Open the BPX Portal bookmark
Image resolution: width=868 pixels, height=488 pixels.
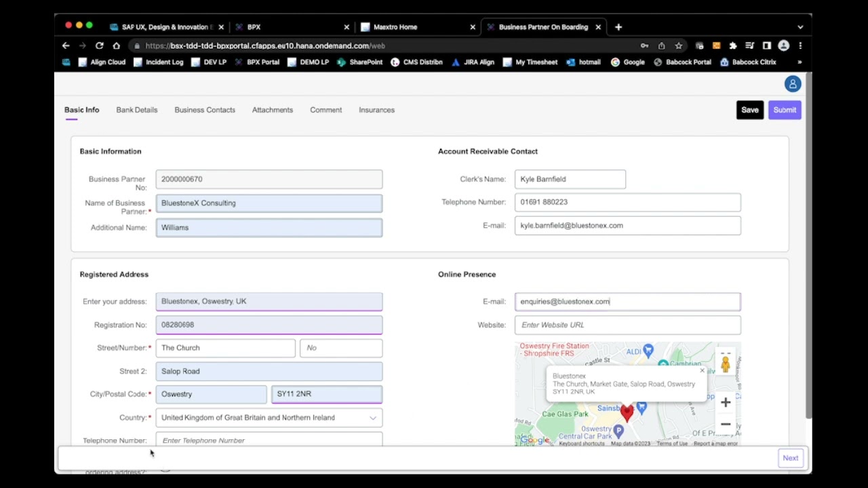click(257, 62)
